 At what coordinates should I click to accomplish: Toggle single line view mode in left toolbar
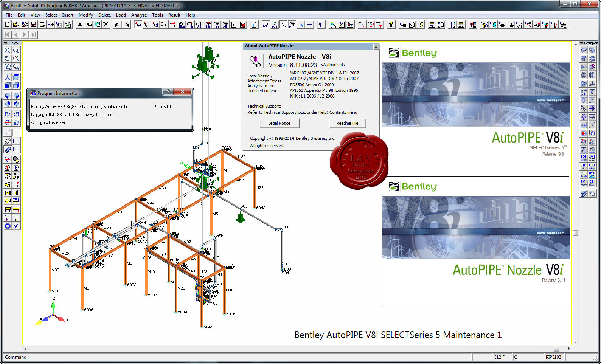[x=7, y=133]
